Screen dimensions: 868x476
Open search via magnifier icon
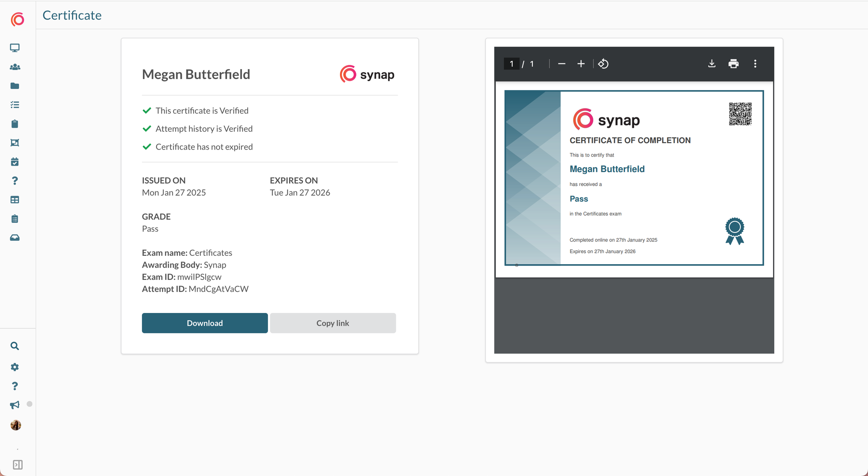pyautogui.click(x=15, y=346)
